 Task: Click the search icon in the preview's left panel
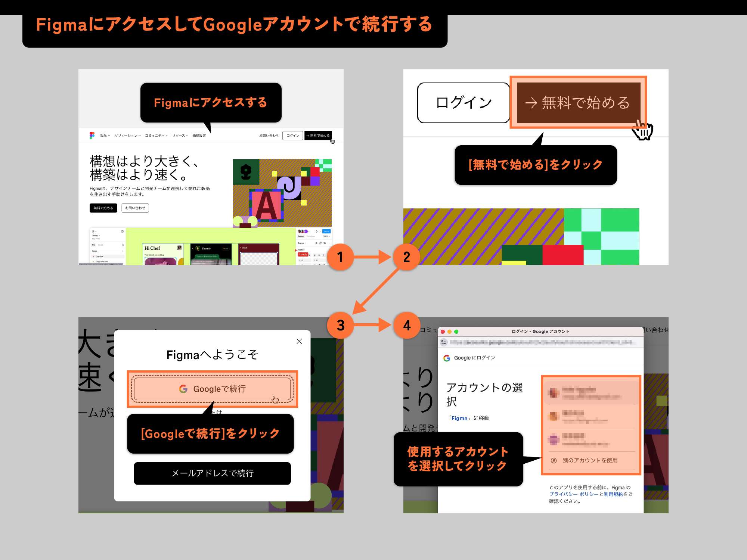[x=123, y=245]
